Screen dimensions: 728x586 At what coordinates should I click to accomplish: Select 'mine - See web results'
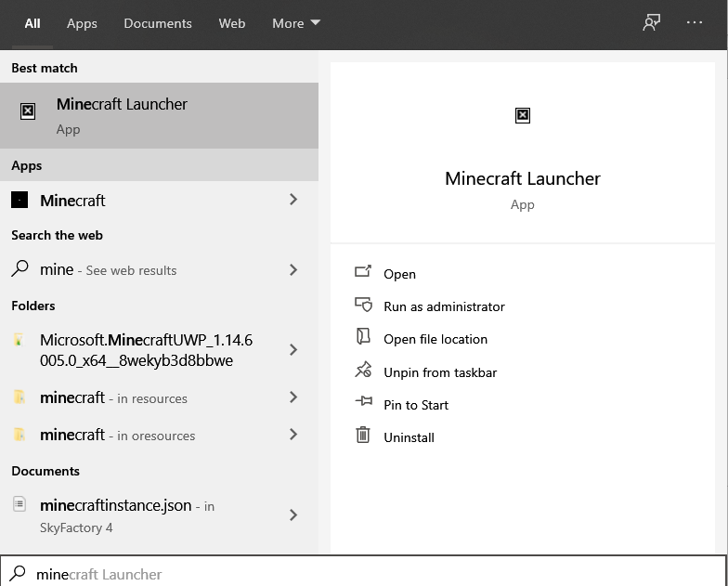coord(160,269)
